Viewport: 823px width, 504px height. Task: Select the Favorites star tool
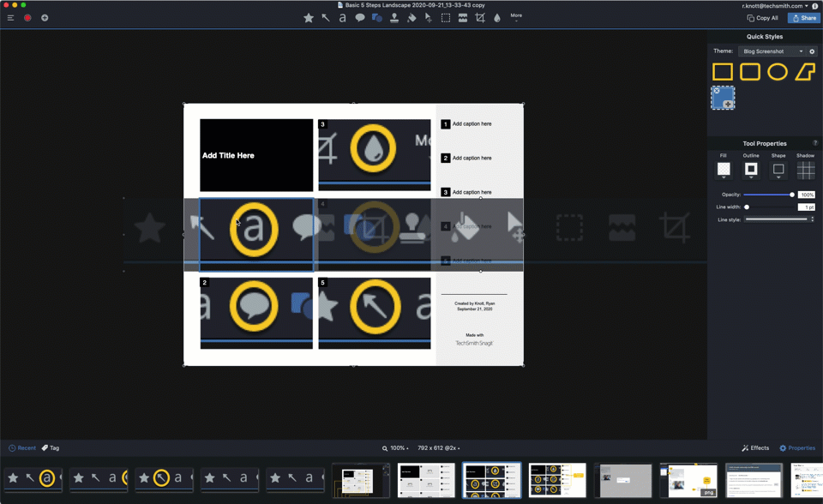[309, 18]
